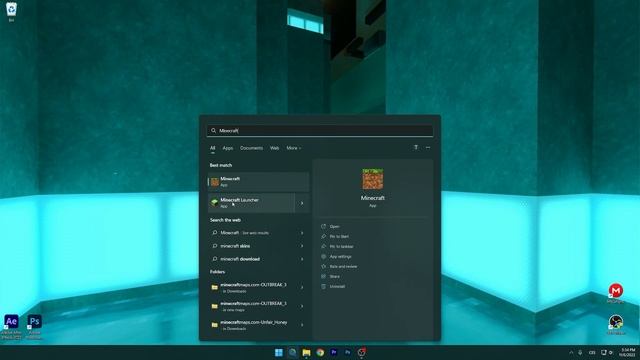Open Premiere Pro from the taskbar
The height and width of the screenshot is (360, 640).
pyautogui.click(x=334, y=353)
